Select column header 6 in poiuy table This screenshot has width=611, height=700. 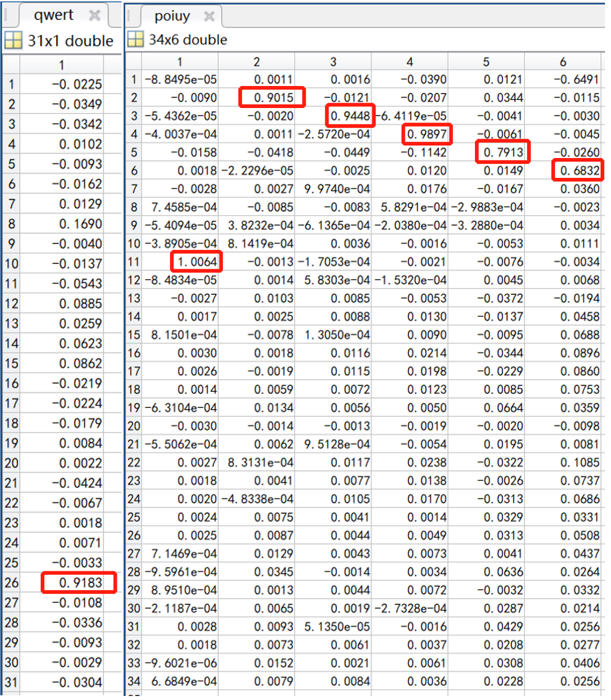(x=563, y=61)
